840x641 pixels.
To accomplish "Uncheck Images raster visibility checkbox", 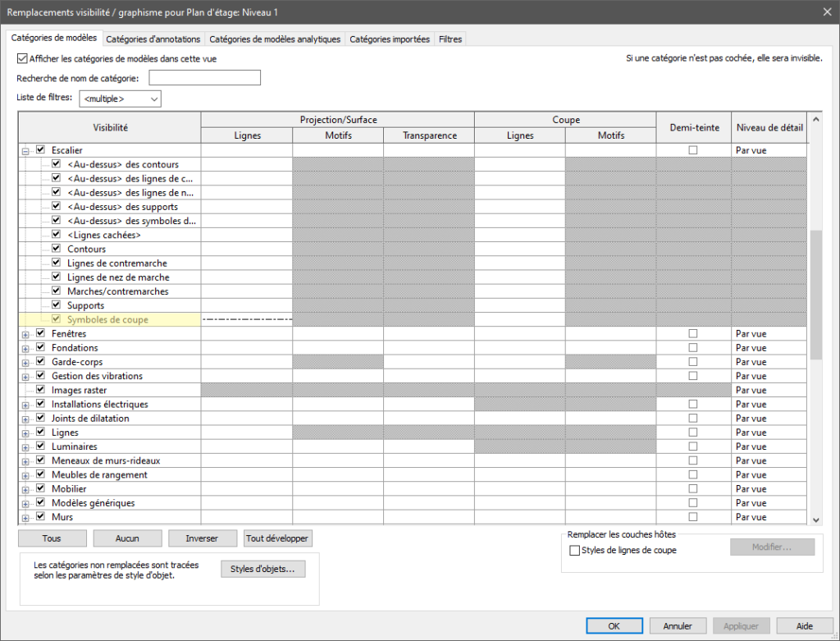I will click(x=40, y=390).
